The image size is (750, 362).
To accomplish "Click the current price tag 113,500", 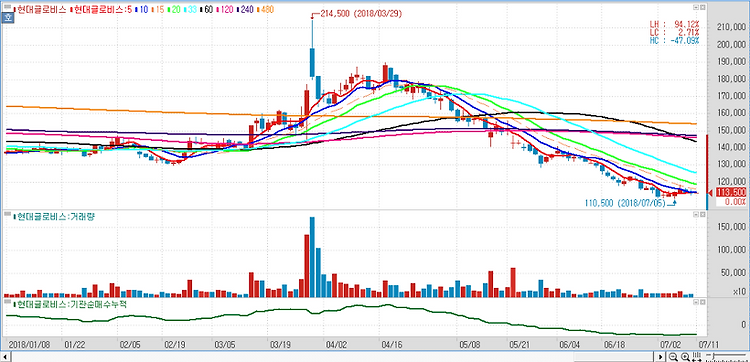I will tap(731, 192).
